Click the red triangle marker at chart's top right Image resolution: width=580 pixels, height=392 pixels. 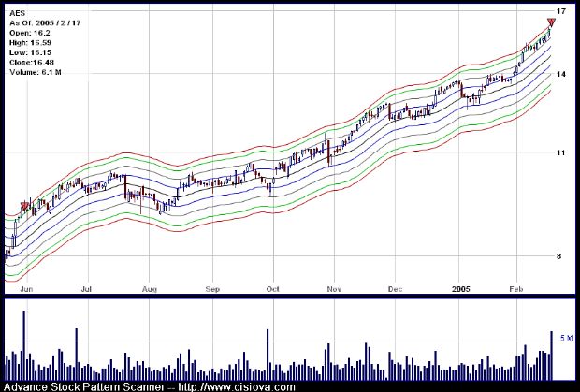(552, 22)
